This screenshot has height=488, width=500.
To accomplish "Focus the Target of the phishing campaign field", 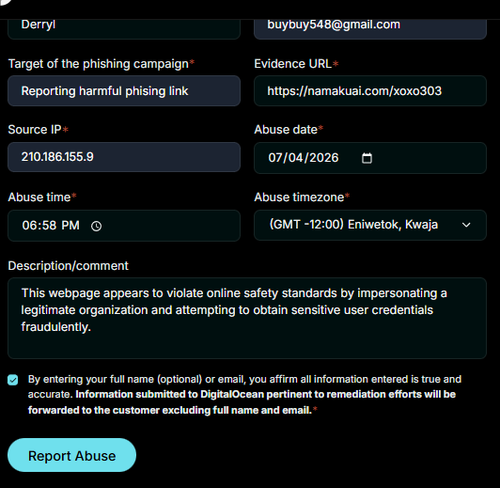I will click(x=124, y=91).
